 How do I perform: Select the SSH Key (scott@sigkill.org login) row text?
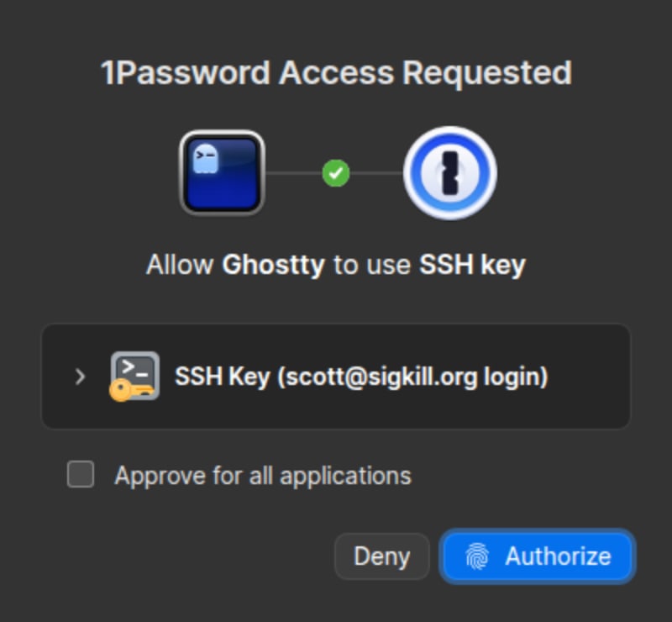(361, 377)
